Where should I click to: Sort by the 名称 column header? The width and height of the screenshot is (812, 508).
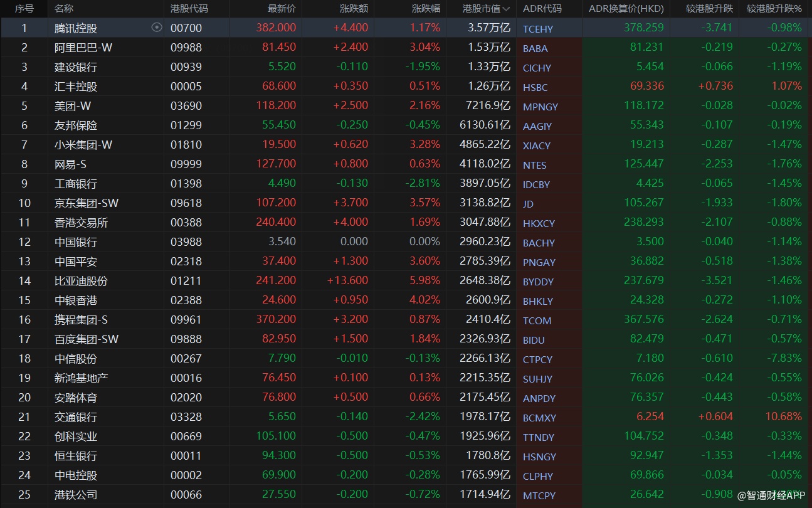pos(64,9)
